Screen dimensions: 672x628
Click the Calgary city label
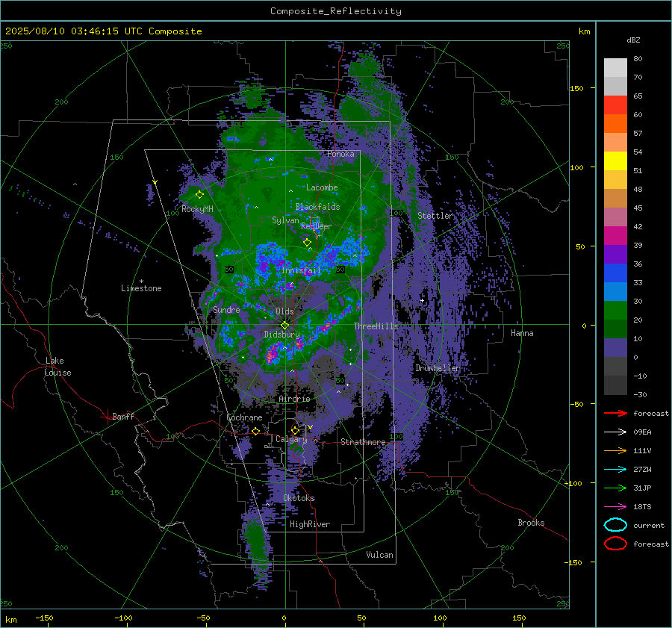point(291,439)
